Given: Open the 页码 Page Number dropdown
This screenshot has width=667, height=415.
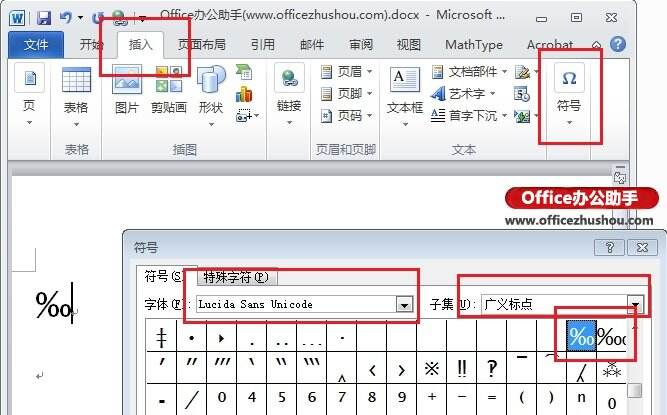Looking at the screenshot, I should (346, 115).
